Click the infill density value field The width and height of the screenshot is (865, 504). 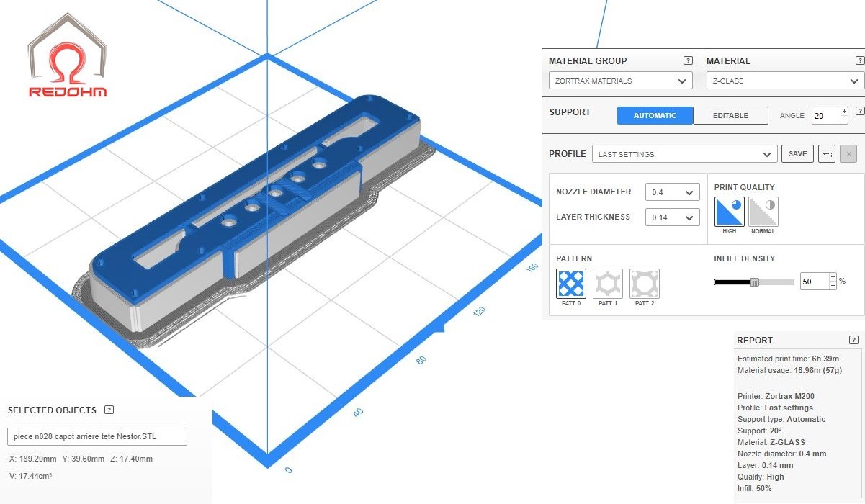pos(814,282)
